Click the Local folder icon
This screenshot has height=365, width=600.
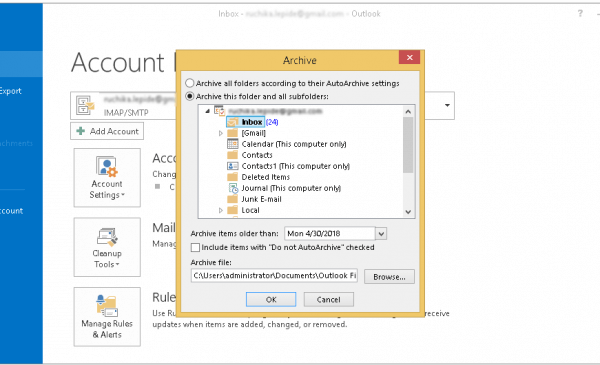233,210
